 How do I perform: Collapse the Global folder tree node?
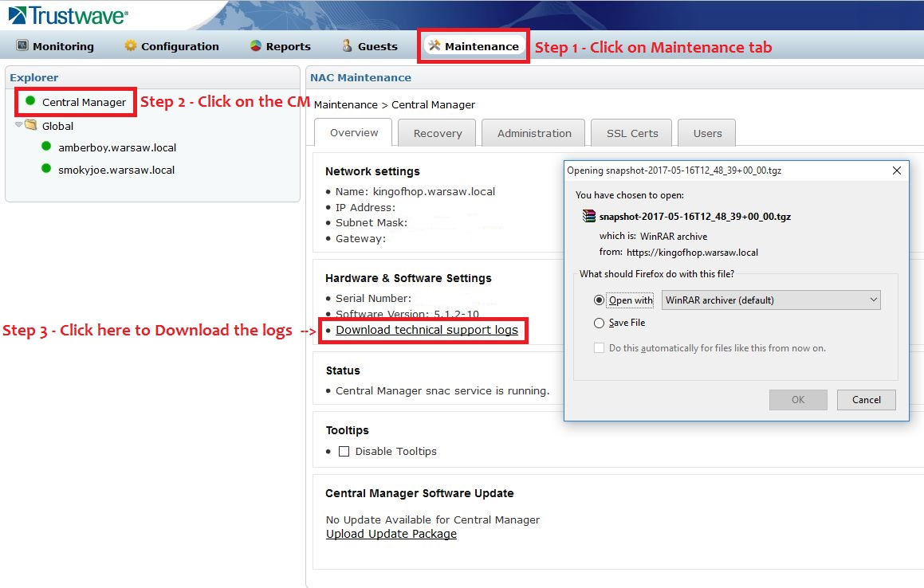pos(19,125)
